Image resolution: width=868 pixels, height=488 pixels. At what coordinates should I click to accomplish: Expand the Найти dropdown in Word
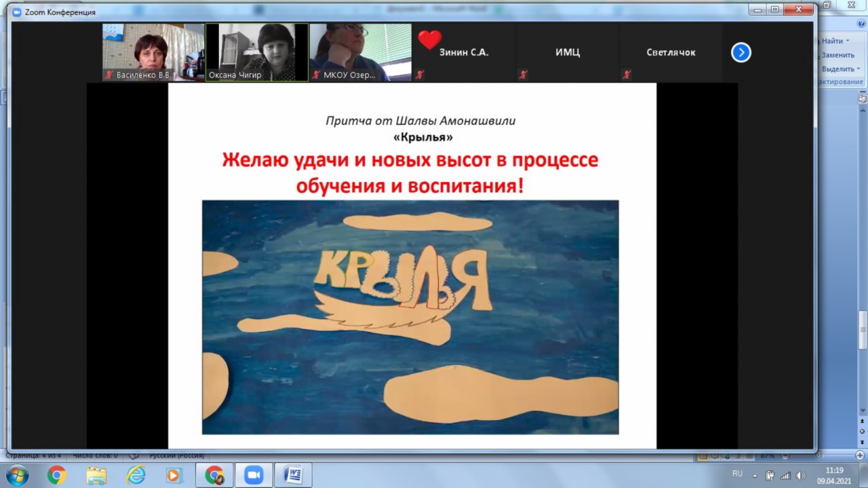pos(848,41)
